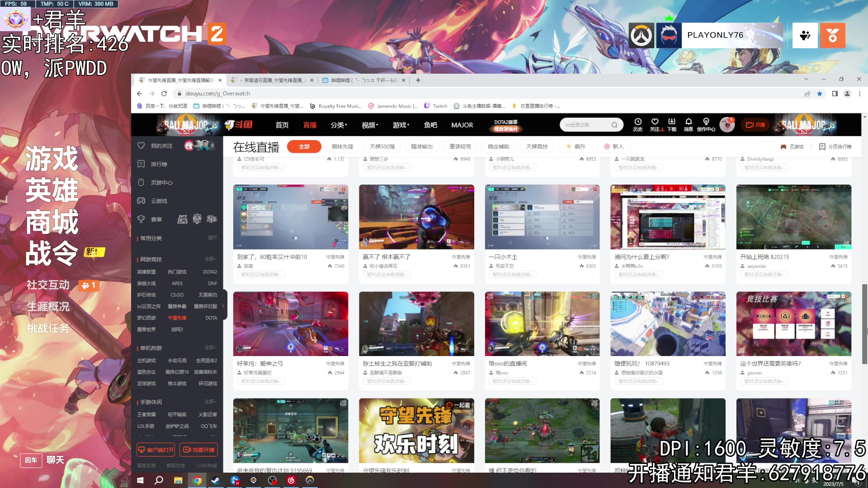
Task: Open the 历史 history clock icon
Action: pyautogui.click(x=637, y=122)
